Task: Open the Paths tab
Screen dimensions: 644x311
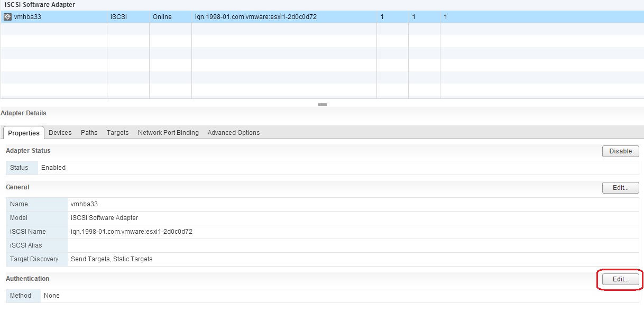Action: (x=89, y=132)
